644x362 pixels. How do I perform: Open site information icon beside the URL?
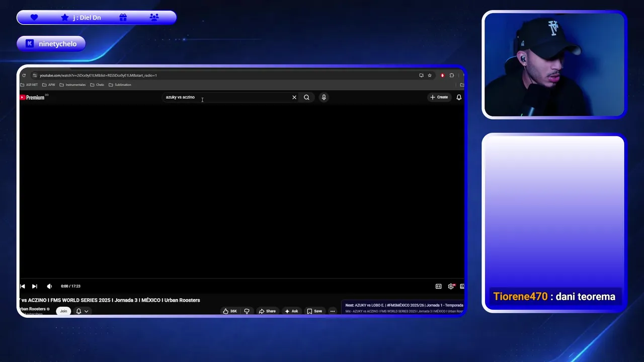[35, 75]
